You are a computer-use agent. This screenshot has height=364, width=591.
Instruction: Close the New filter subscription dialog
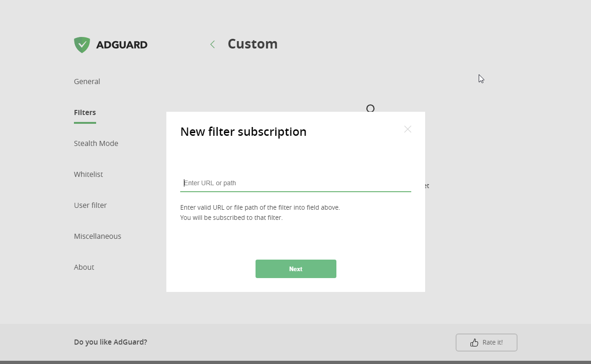click(x=408, y=129)
